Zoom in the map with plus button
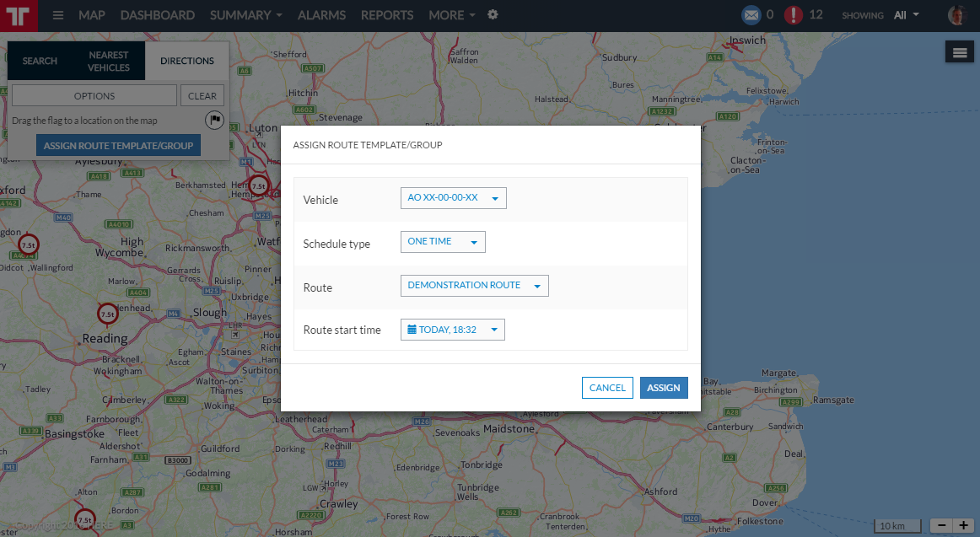The width and height of the screenshot is (980, 537). (x=963, y=525)
